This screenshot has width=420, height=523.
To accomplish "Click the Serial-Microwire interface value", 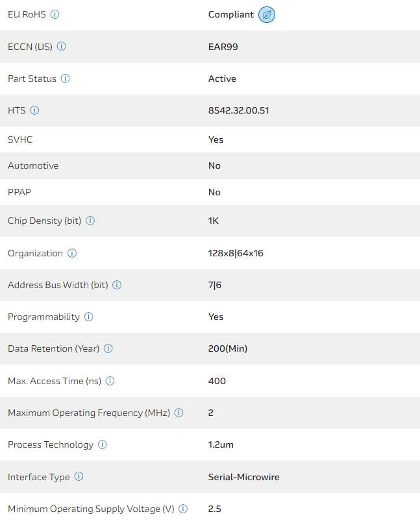I will 243,477.
